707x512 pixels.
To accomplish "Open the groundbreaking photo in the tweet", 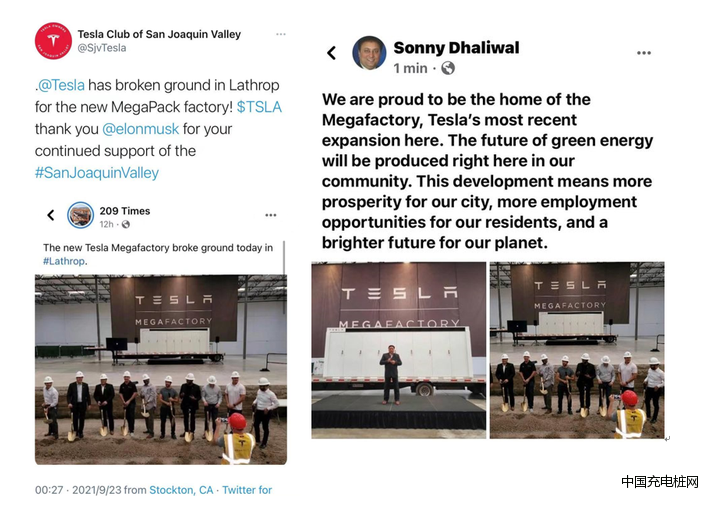I will (x=161, y=370).
